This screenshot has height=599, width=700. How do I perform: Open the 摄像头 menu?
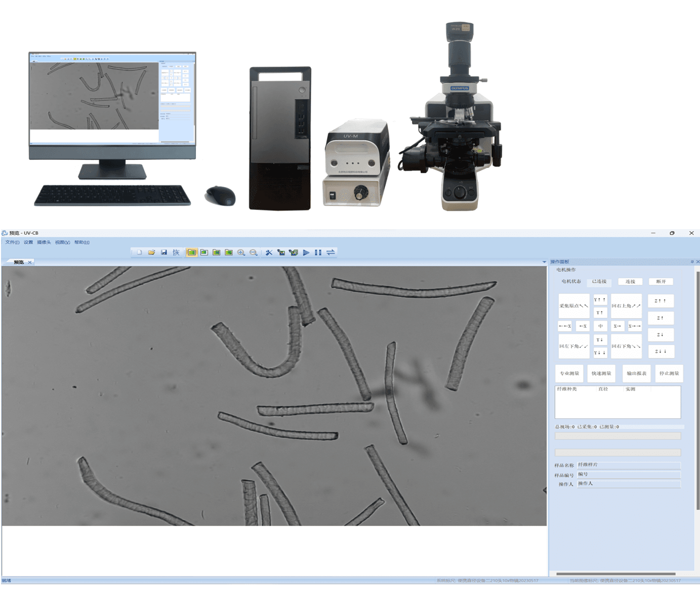click(x=44, y=242)
